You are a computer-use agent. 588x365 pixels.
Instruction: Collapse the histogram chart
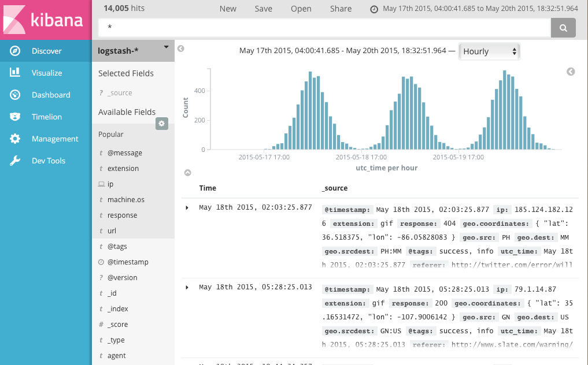tap(187, 173)
